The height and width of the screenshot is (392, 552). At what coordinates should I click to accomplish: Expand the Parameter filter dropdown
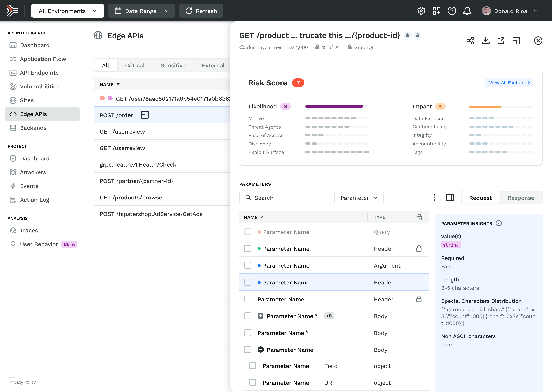tap(359, 198)
